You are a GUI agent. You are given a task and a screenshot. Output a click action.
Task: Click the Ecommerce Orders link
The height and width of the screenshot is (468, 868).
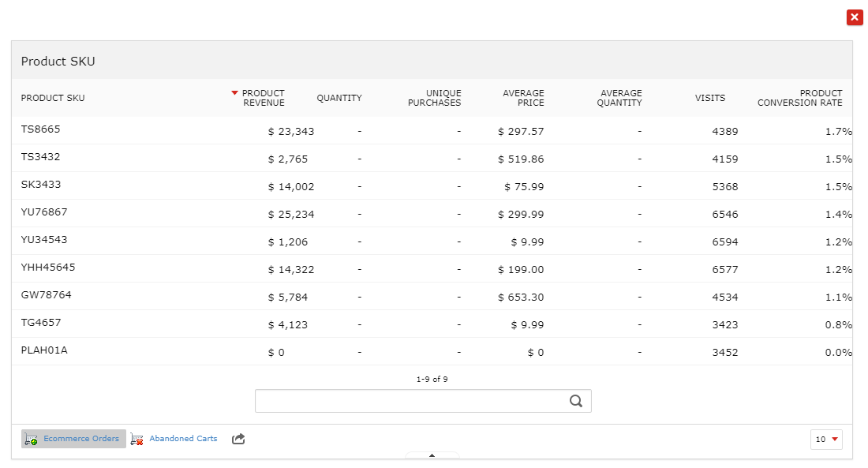tap(81, 439)
